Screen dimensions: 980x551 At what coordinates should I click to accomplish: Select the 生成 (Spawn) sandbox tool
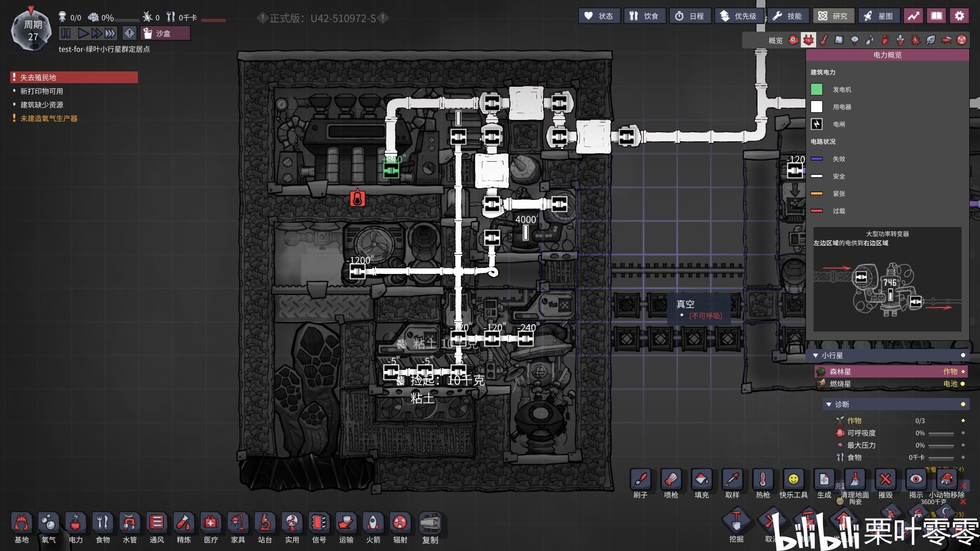tap(824, 484)
